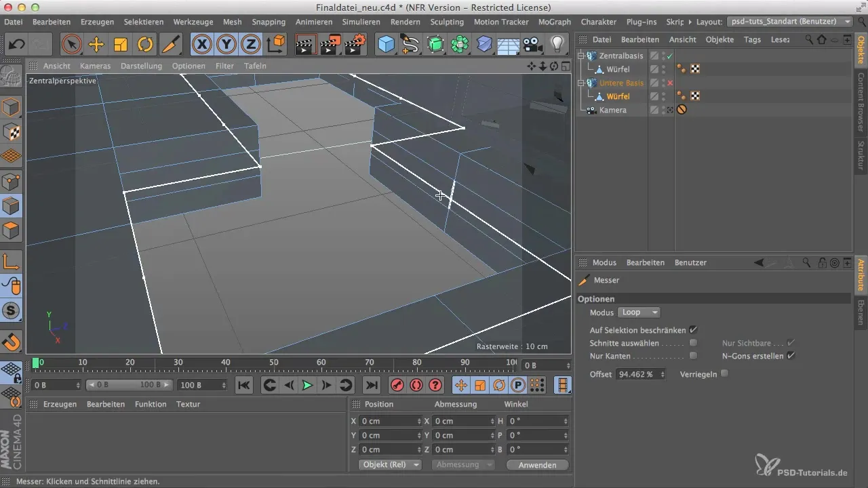The height and width of the screenshot is (488, 868).
Task: Switch to edges mode icon
Action: click(x=12, y=206)
